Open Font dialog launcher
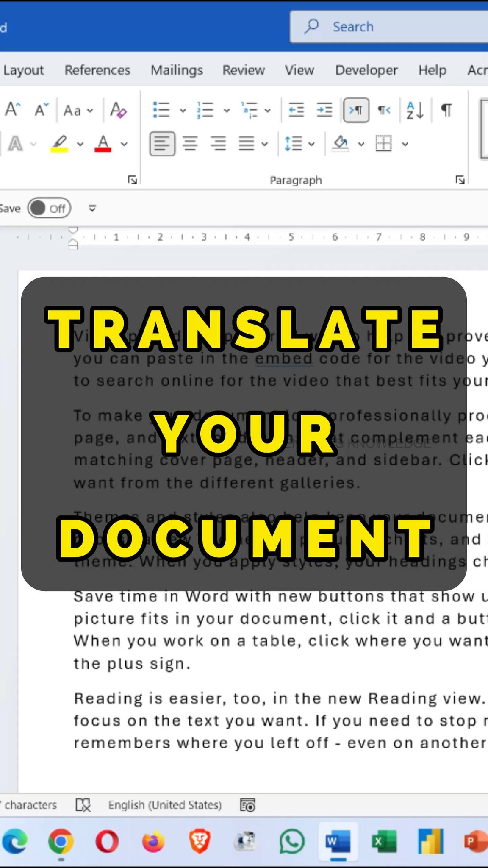The image size is (488, 868). tap(133, 180)
